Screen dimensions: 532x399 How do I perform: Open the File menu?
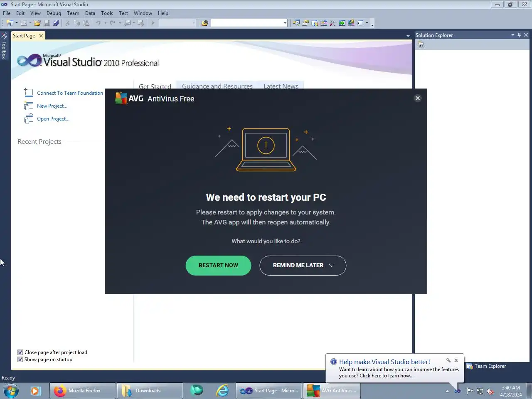pyautogui.click(x=7, y=13)
